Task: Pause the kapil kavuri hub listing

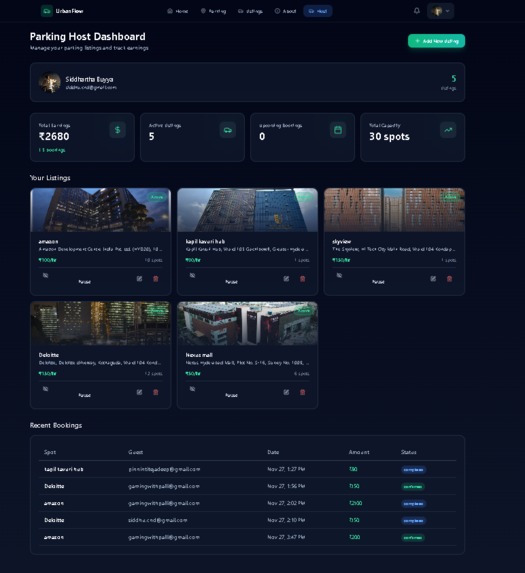Action: 232,279
